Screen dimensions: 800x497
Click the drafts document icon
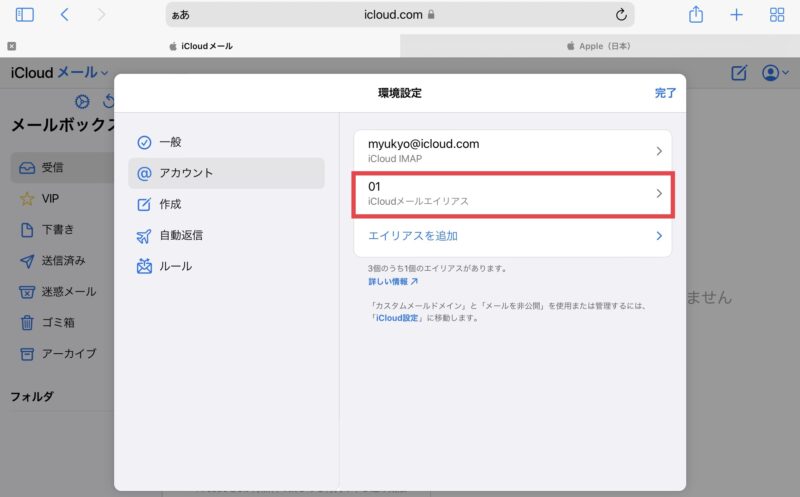pyautogui.click(x=27, y=230)
